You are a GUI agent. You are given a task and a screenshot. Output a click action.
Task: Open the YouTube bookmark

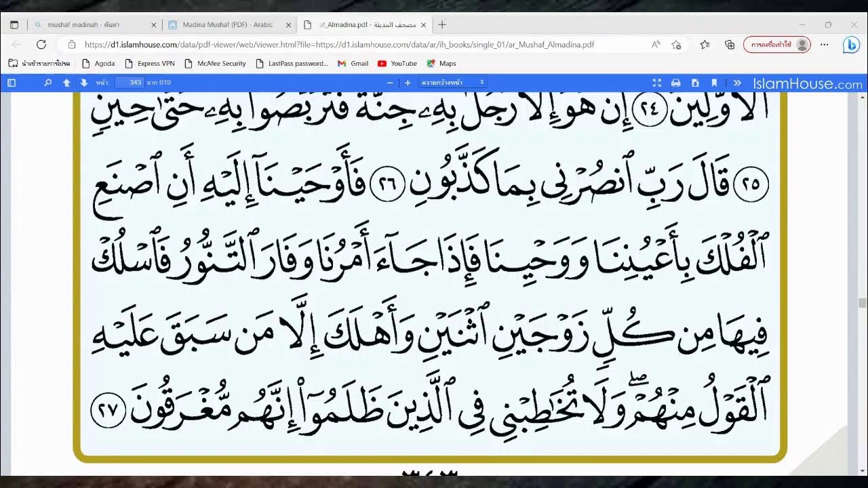pos(397,64)
